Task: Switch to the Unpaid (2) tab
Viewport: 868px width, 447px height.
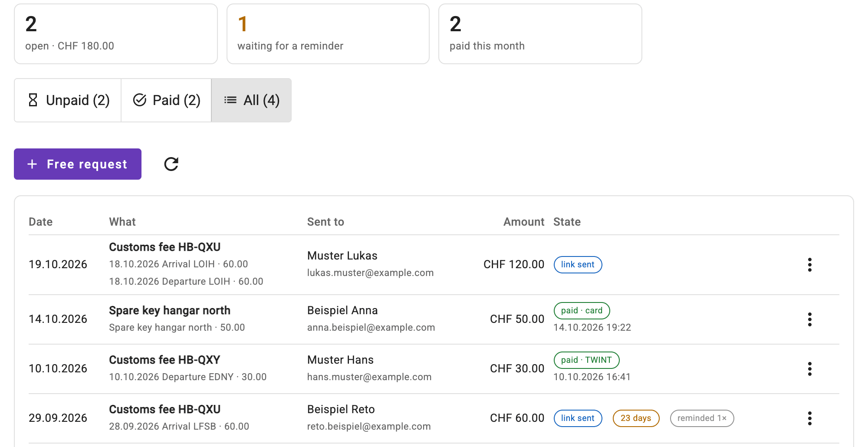Action: pyautogui.click(x=68, y=100)
